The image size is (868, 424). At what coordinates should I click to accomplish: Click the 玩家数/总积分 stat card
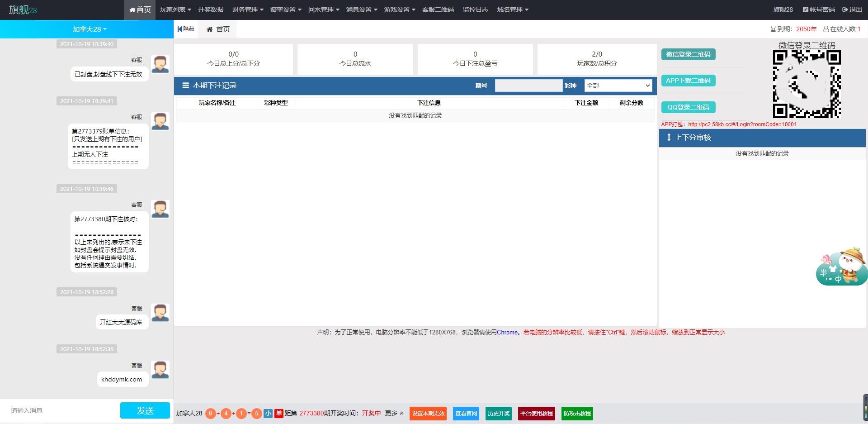pos(597,59)
